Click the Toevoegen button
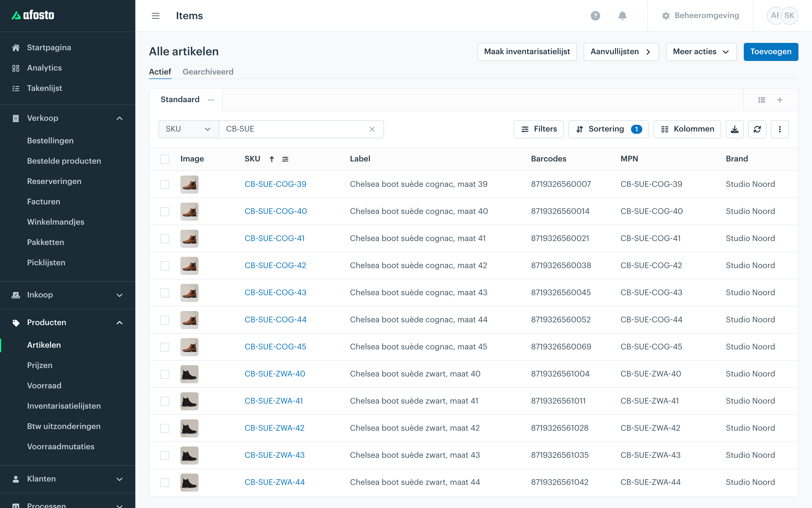Image resolution: width=812 pixels, height=508 pixels. coord(771,52)
